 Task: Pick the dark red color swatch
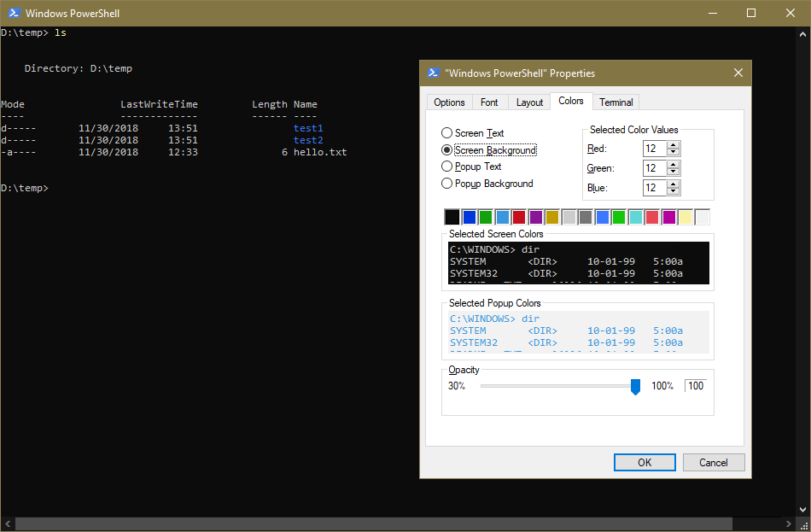pos(519,217)
